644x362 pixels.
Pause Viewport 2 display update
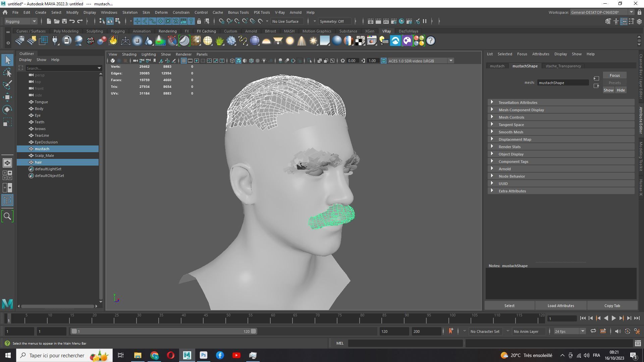click(x=425, y=21)
